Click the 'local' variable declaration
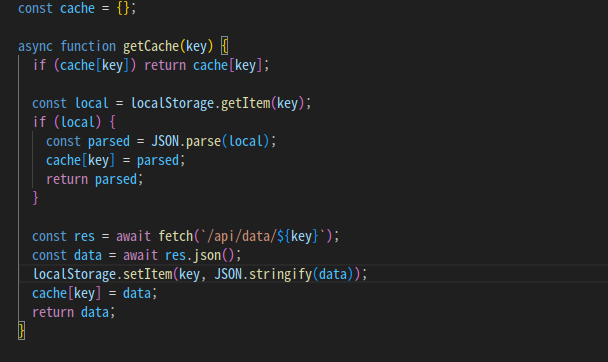 pyautogui.click(x=92, y=103)
